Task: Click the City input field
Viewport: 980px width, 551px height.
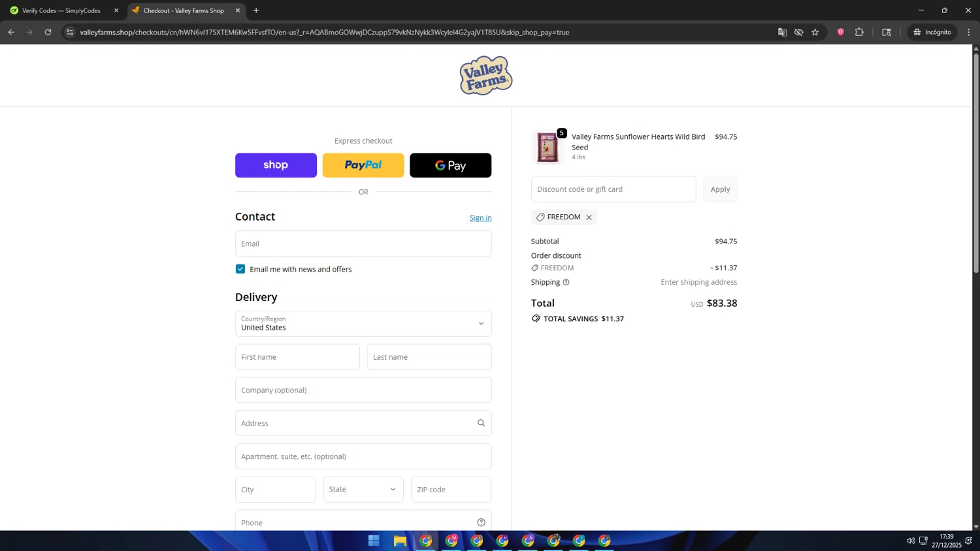Action: click(x=276, y=490)
